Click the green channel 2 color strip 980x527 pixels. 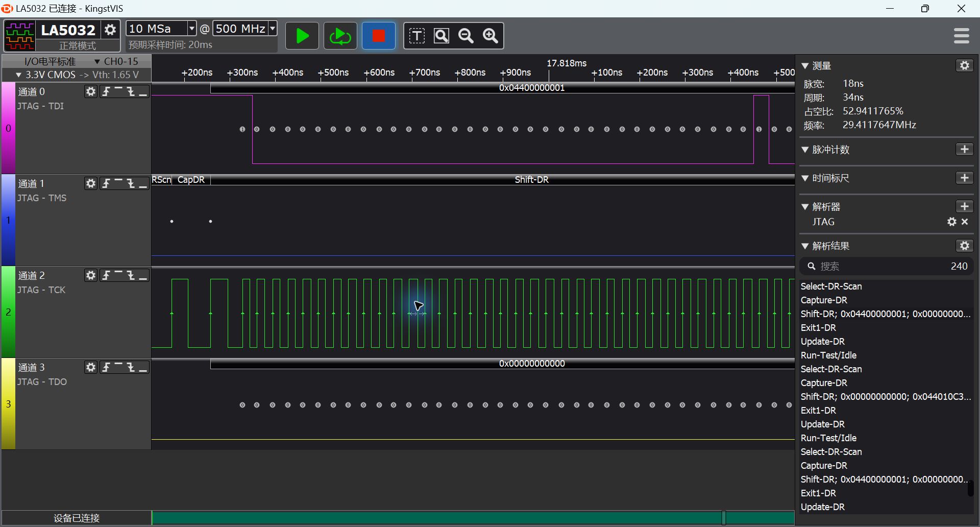8,312
